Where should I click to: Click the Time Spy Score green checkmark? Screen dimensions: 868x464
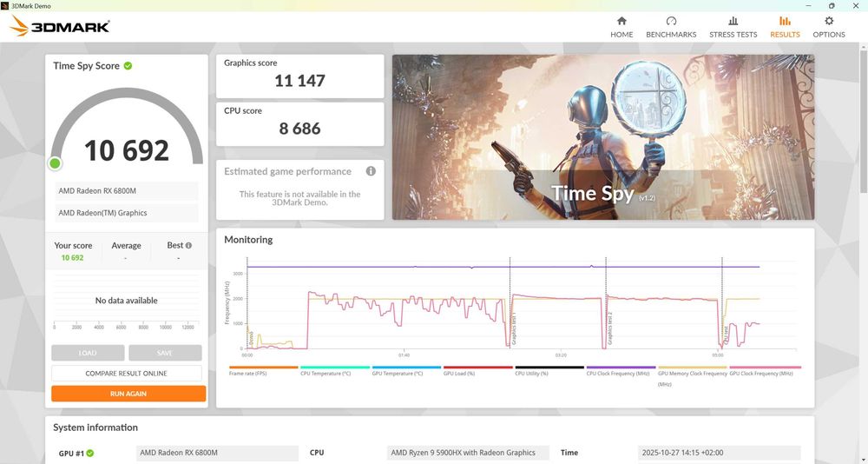(128, 65)
